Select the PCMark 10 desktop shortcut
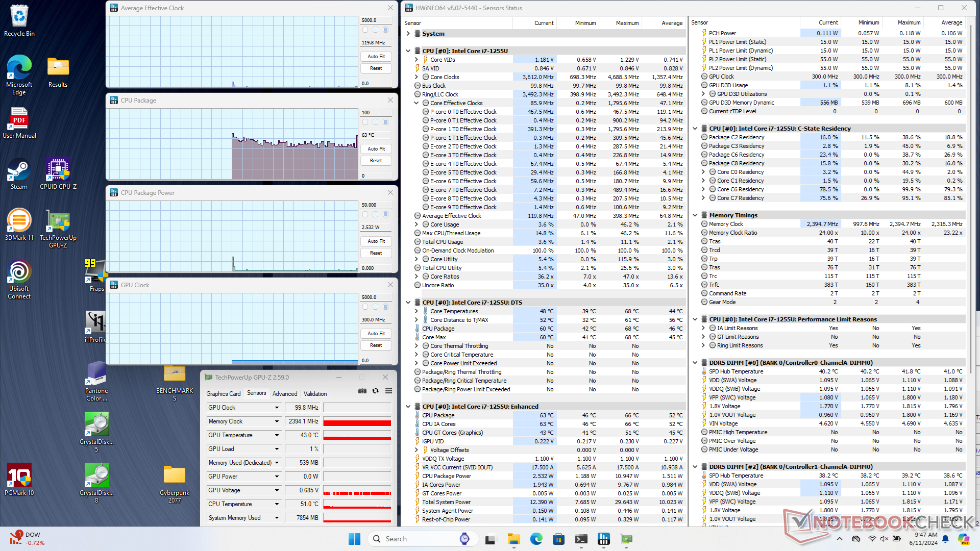 [x=19, y=480]
